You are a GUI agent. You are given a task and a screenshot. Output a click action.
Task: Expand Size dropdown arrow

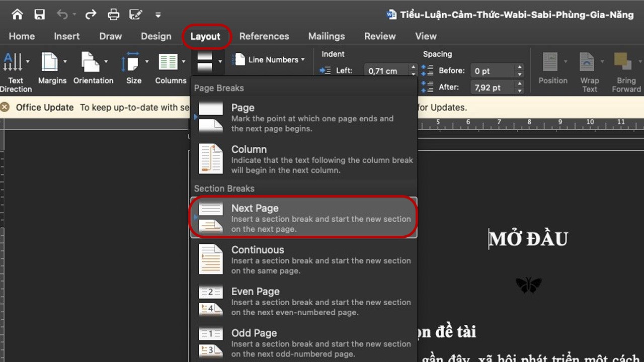click(x=146, y=62)
